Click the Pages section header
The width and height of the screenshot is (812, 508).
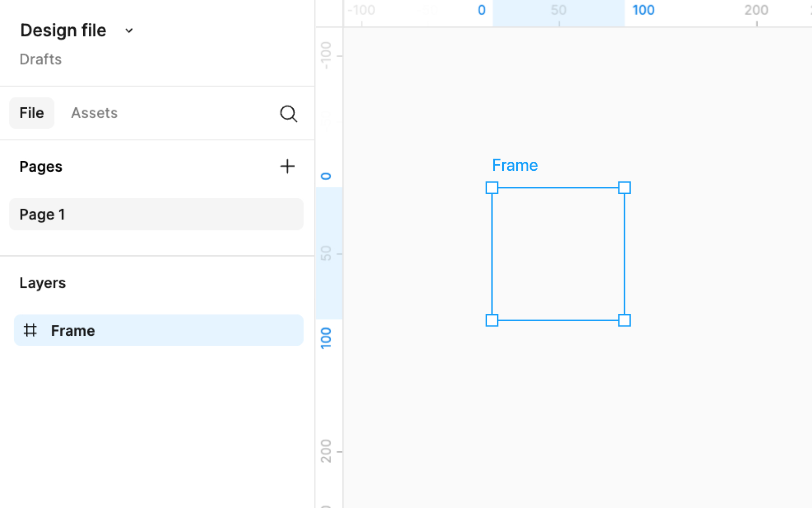(41, 167)
